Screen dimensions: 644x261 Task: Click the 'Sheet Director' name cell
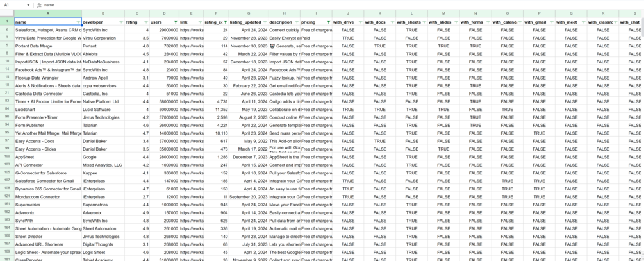pos(48,237)
